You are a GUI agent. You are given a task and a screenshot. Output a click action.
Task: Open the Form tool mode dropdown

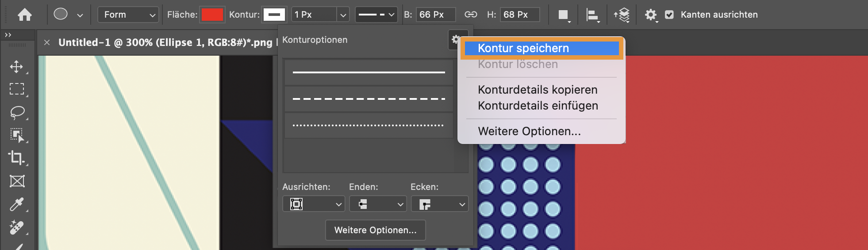coord(128,15)
